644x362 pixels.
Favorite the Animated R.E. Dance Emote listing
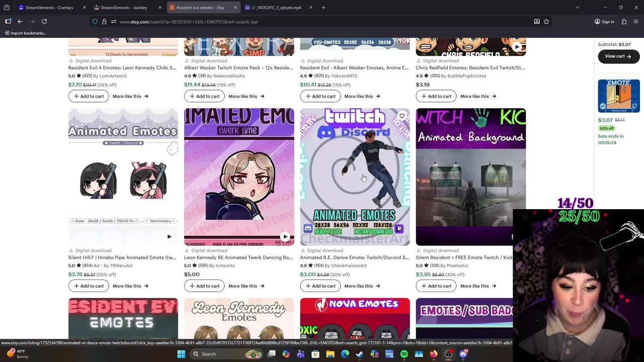click(402, 116)
